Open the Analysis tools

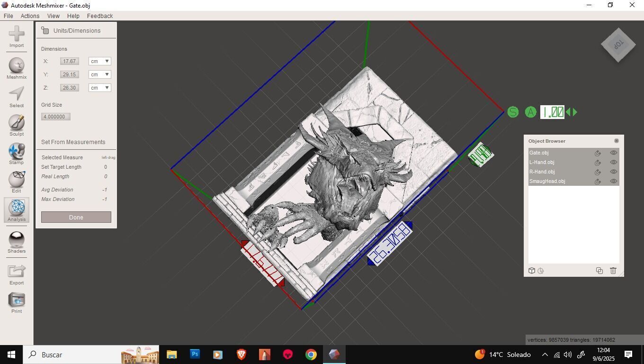(x=17, y=210)
